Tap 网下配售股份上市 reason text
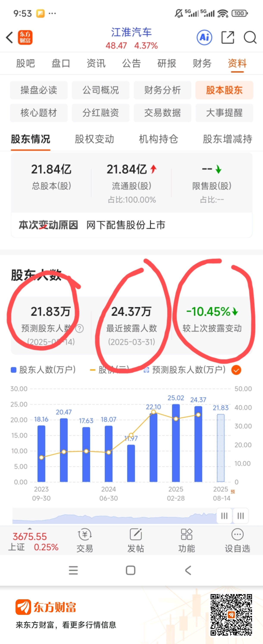263x644 pixels. point(126,225)
